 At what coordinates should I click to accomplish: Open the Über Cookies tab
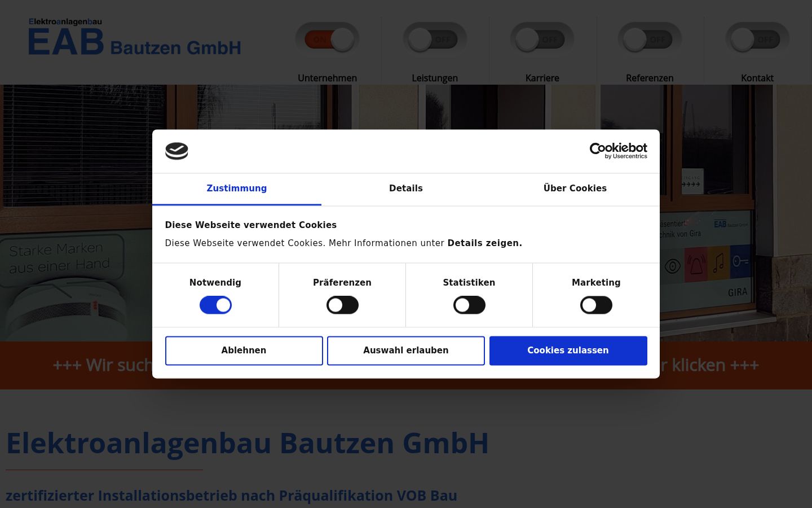click(x=575, y=189)
